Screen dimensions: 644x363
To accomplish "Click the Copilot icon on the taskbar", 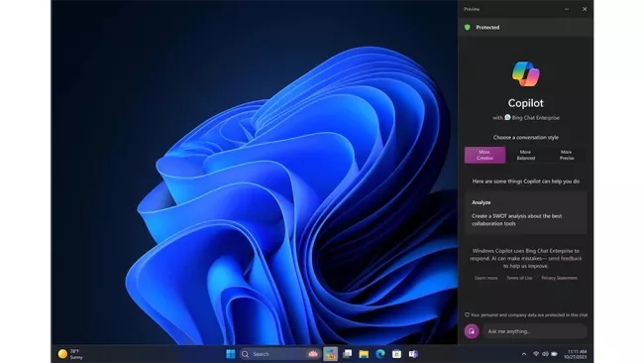I will click(x=330, y=354).
